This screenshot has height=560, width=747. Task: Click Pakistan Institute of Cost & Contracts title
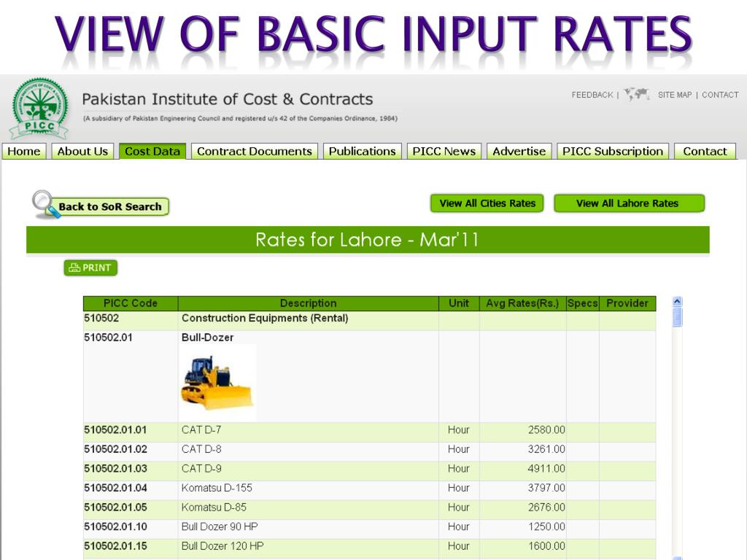click(x=228, y=99)
